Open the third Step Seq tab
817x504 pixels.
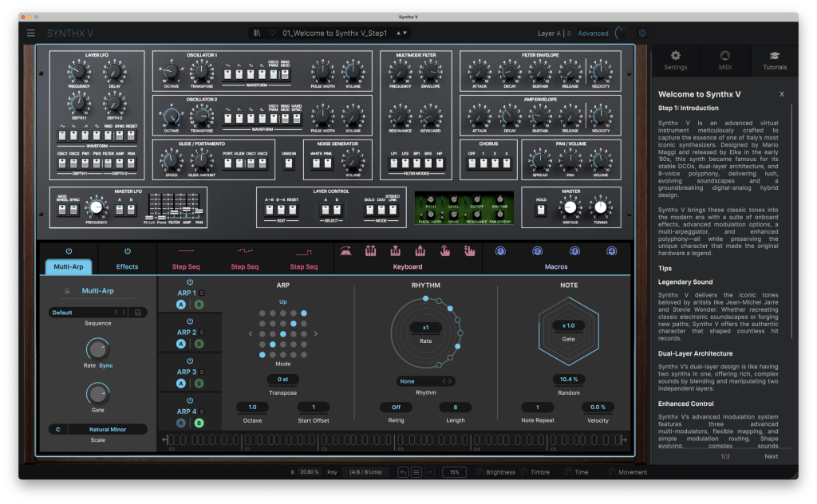(304, 266)
